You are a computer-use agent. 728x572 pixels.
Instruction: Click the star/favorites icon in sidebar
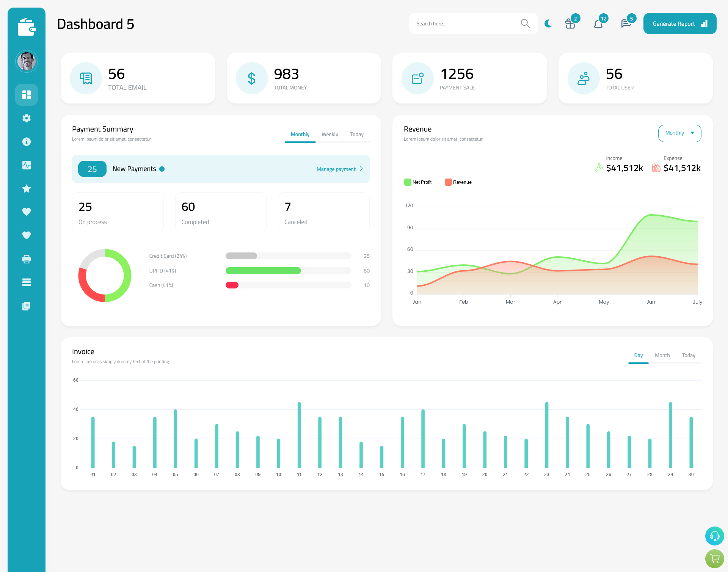pos(27,188)
